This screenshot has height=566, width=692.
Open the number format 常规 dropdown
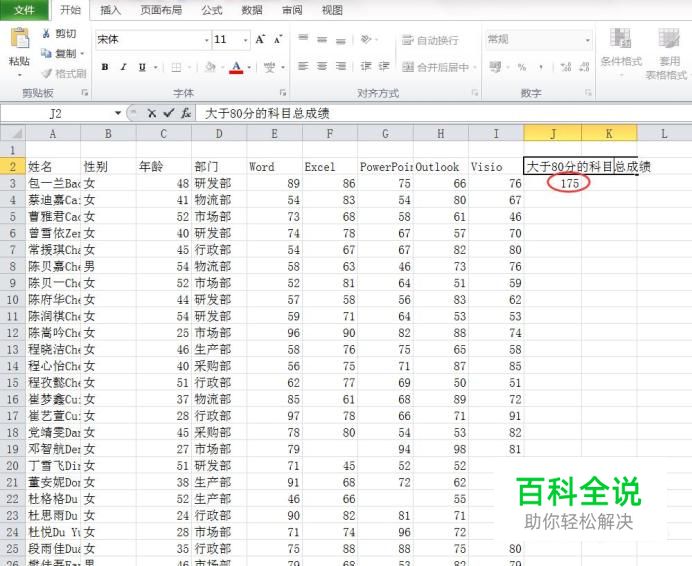(x=587, y=40)
